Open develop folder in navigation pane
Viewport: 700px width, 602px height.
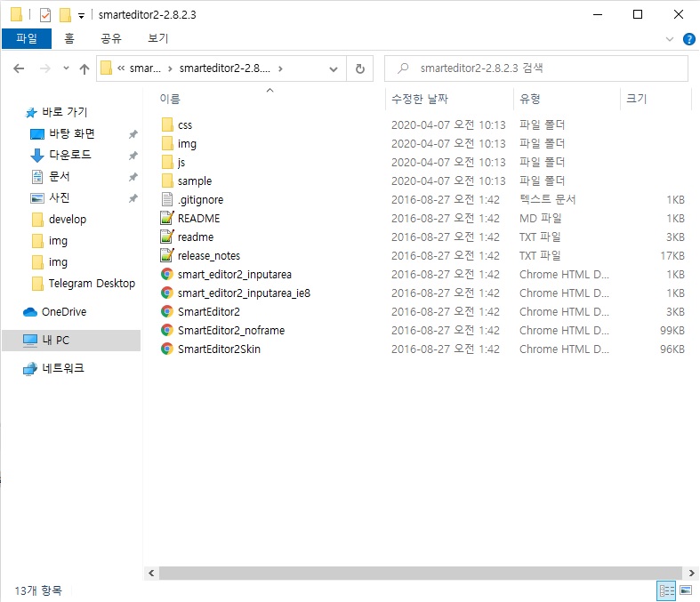pos(68,219)
